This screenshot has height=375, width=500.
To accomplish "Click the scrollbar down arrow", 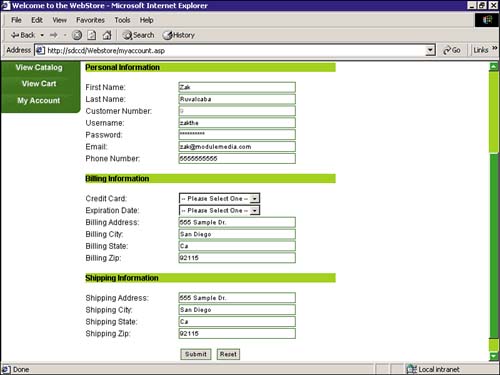I will [x=494, y=356].
